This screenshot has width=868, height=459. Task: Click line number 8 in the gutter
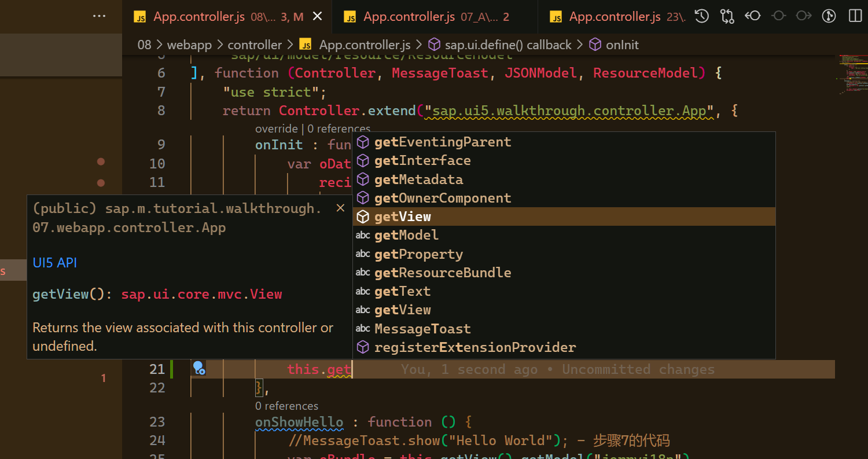[x=161, y=111]
